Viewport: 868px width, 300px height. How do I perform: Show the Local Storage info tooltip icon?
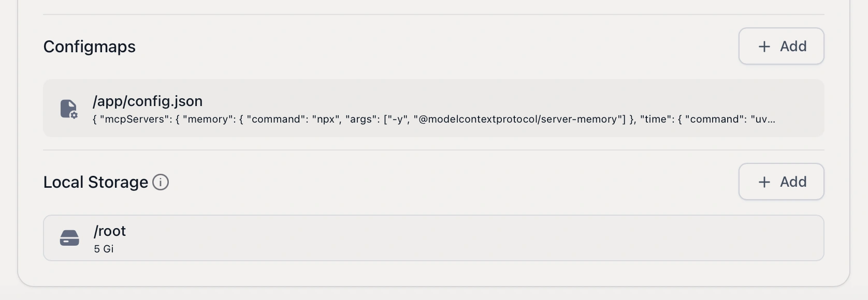click(x=161, y=182)
